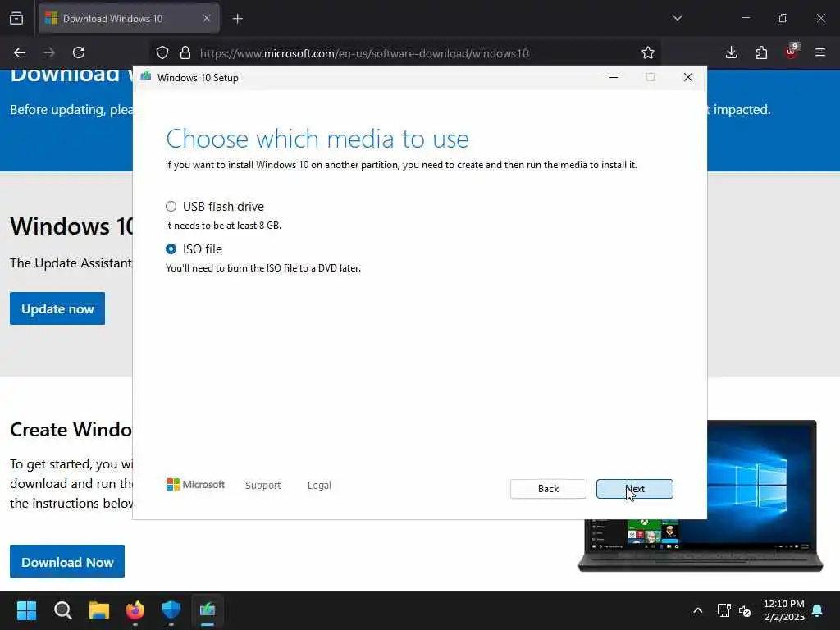This screenshot has height=630, width=840.
Task: Open the notifications bell icon
Action: tap(818, 610)
